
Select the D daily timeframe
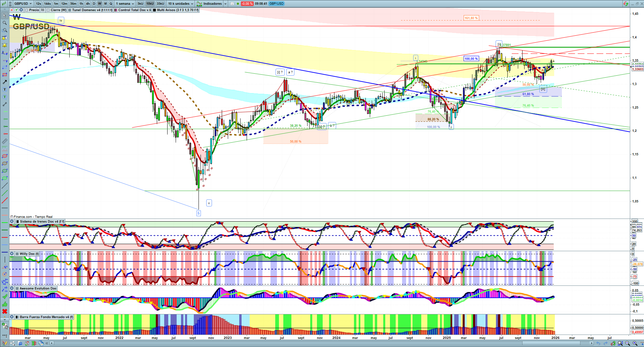[94, 4]
